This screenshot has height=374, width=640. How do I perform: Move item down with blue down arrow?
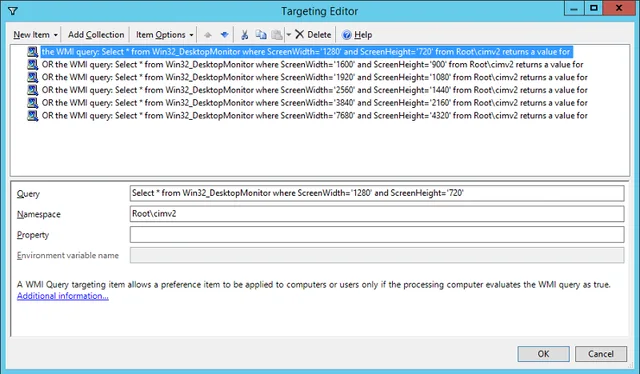[224, 35]
